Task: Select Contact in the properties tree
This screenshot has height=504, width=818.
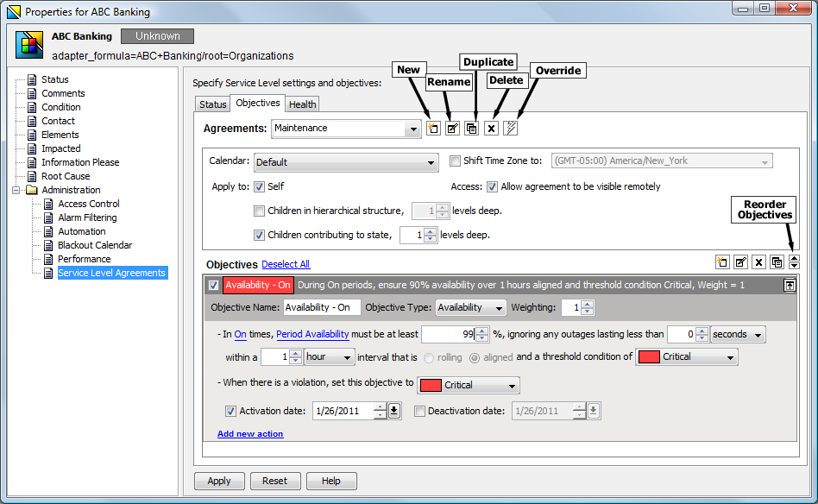Action: pyautogui.click(x=58, y=121)
